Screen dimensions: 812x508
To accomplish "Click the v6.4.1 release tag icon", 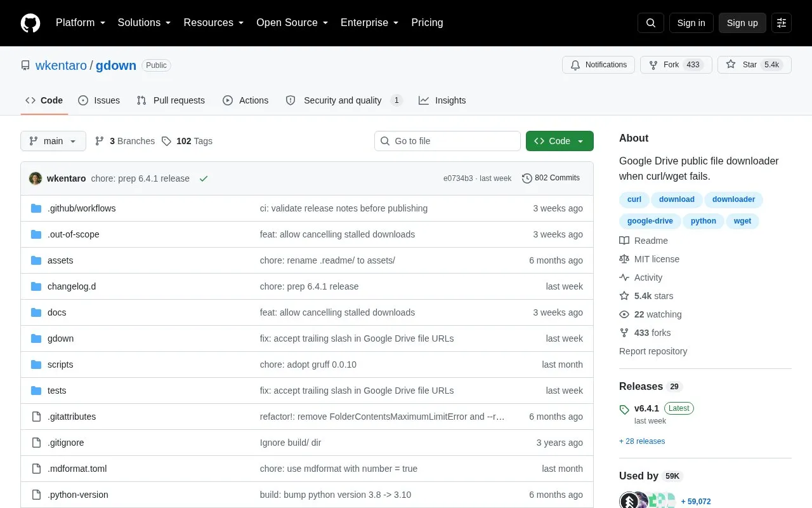I will [624, 410].
